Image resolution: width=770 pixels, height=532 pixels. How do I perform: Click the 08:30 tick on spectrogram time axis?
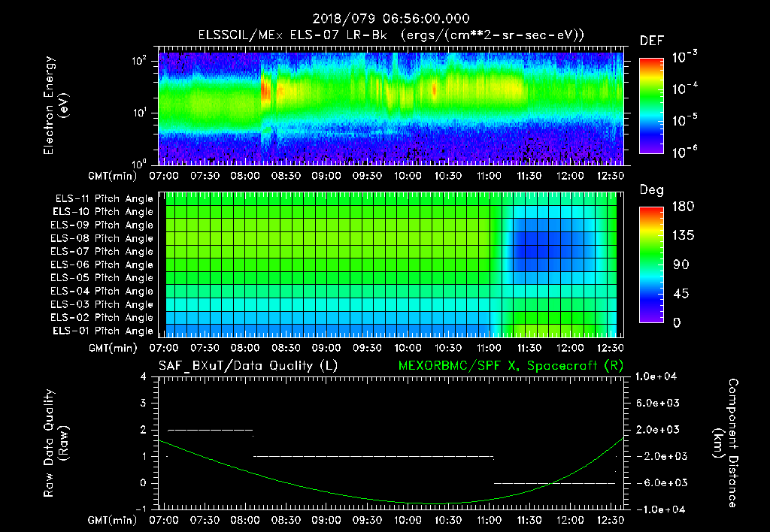pos(286,176)
